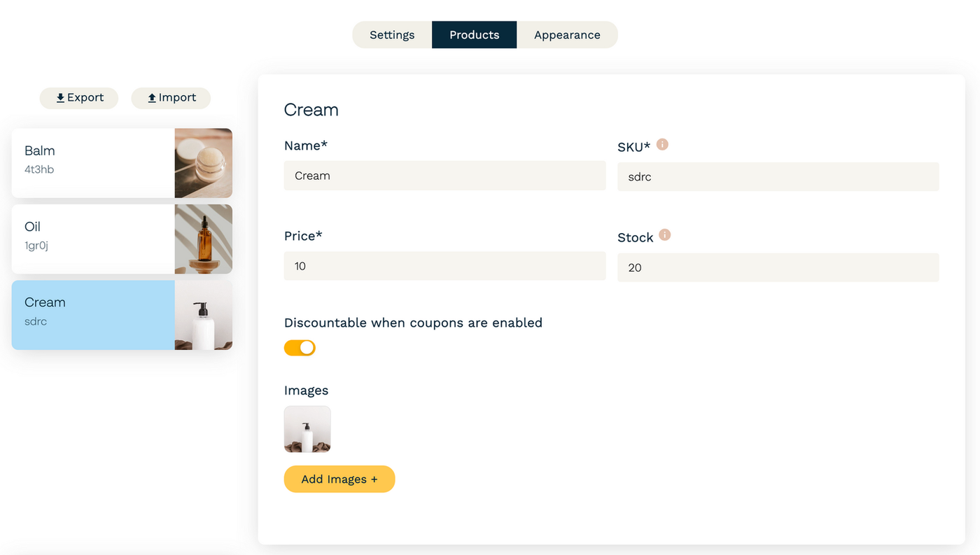980x555 pixels.
Task: Click the Import upload button
Action: click(x=171, y=98)
